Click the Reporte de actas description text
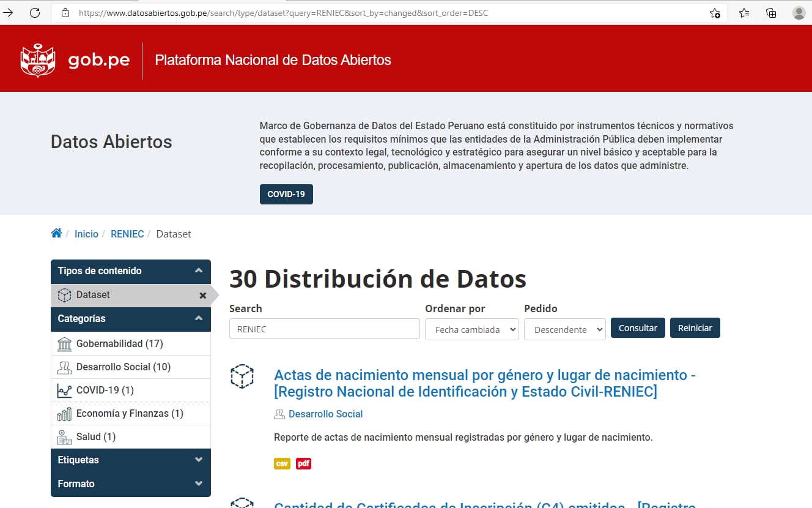Viewport: 812px width, 508px height. [463, 438]
